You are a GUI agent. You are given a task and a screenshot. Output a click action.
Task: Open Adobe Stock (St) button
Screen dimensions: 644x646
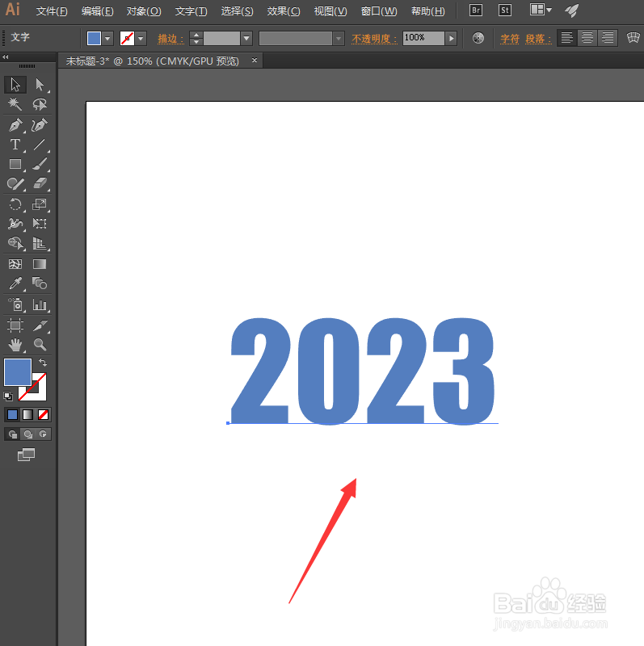point(505,10)
